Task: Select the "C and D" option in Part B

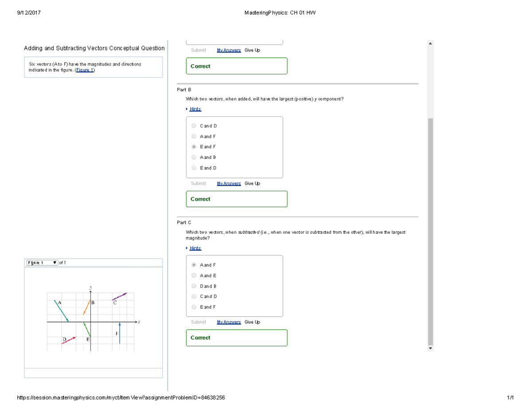Action: [x=194, y=125]
